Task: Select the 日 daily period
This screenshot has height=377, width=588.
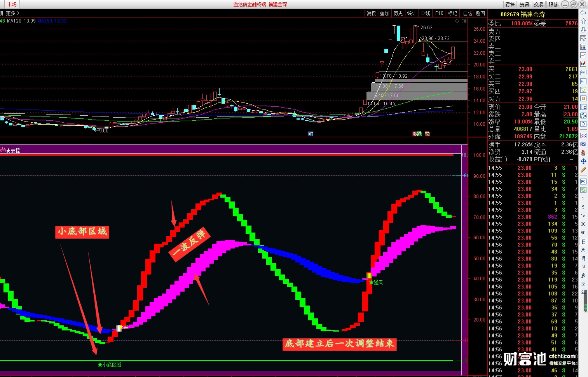Action: (x=583, y=241)
